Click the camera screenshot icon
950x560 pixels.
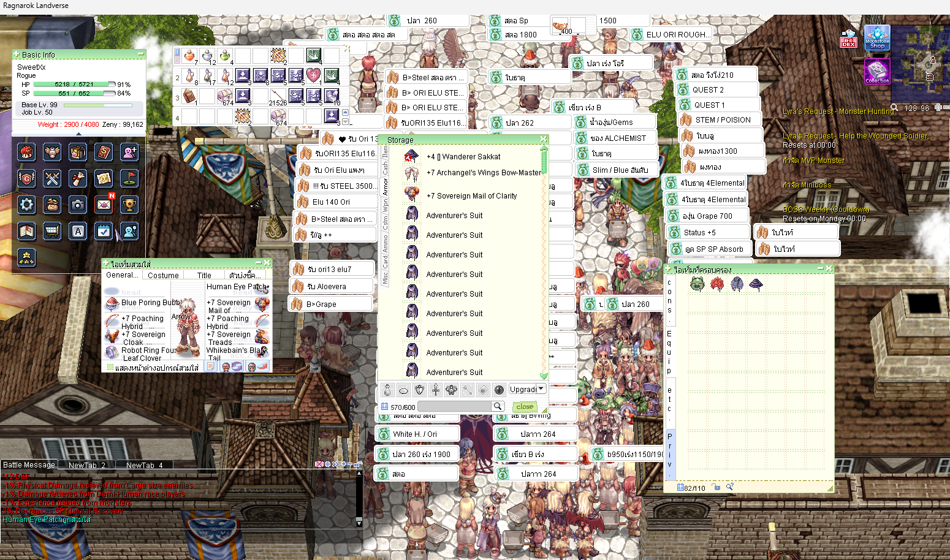78,205
